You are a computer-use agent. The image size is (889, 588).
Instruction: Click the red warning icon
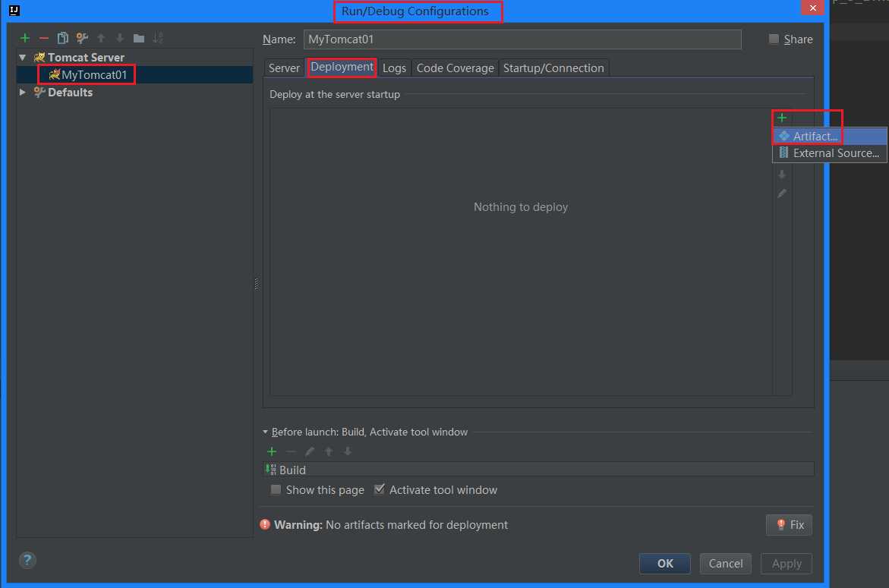(x=265, y=524)
